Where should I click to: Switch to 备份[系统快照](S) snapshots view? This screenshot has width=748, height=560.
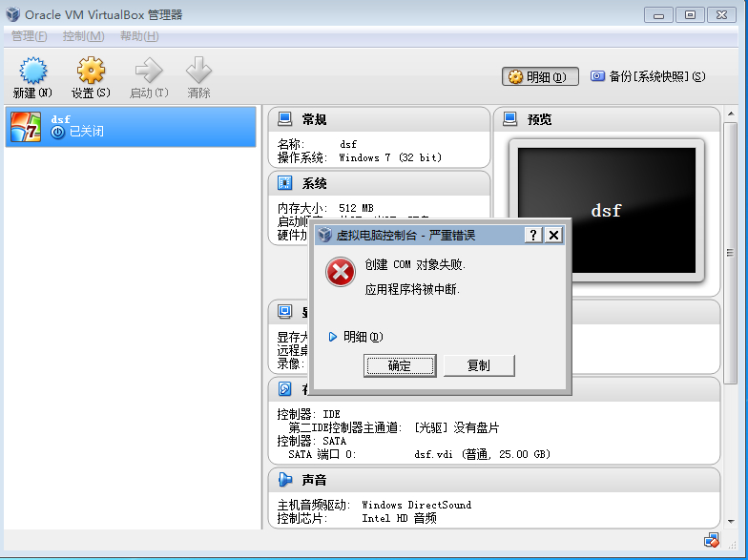coord(648,76)
